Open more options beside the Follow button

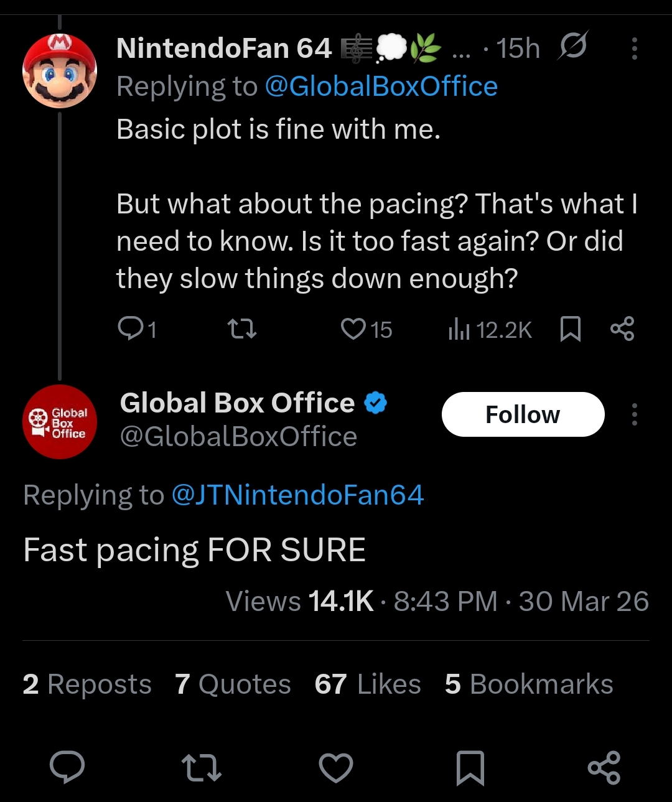point(634,414)
